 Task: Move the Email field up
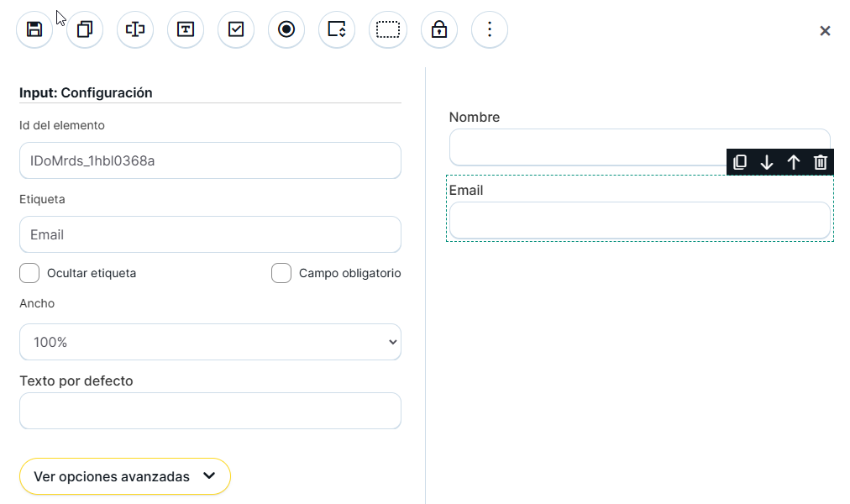point(794,162)
